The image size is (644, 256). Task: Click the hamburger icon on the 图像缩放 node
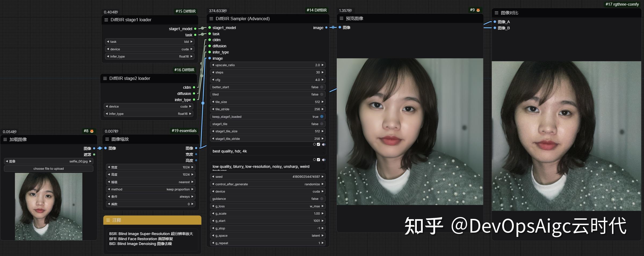[107, 139]
